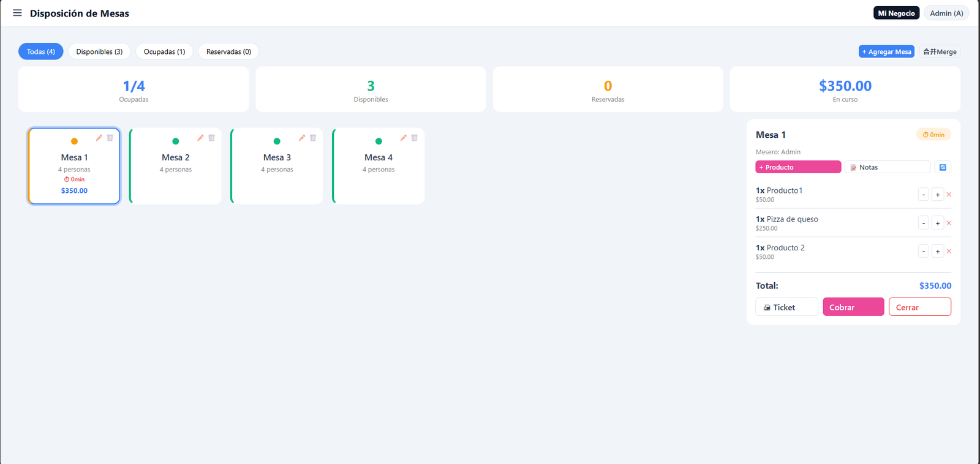Show all tables with Todas (4)
This screenshot has height=464, width=980.
click(x=41, y=51)
